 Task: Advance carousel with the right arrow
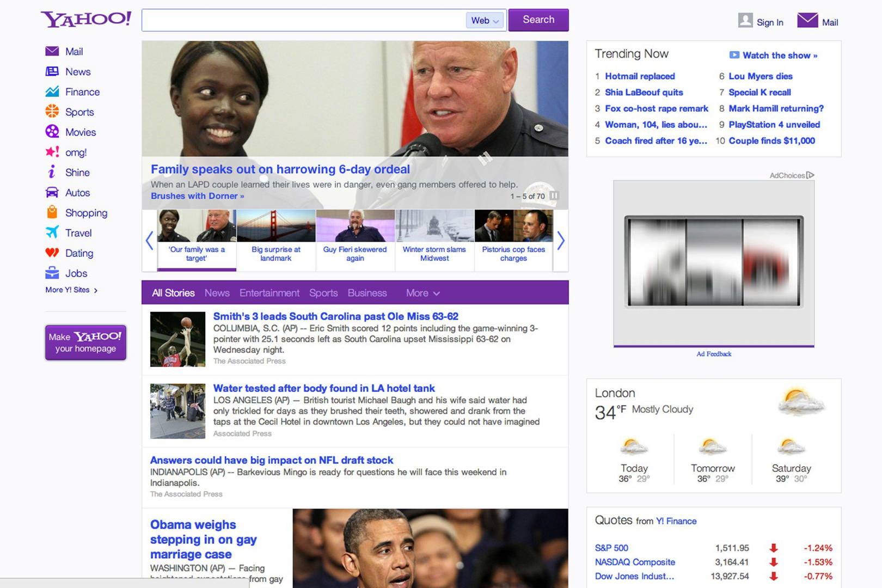[x=561, y=240]
